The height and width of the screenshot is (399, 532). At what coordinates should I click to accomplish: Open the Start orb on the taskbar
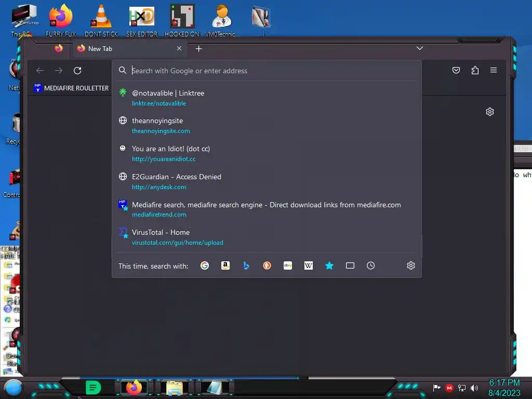click(14, 388)
